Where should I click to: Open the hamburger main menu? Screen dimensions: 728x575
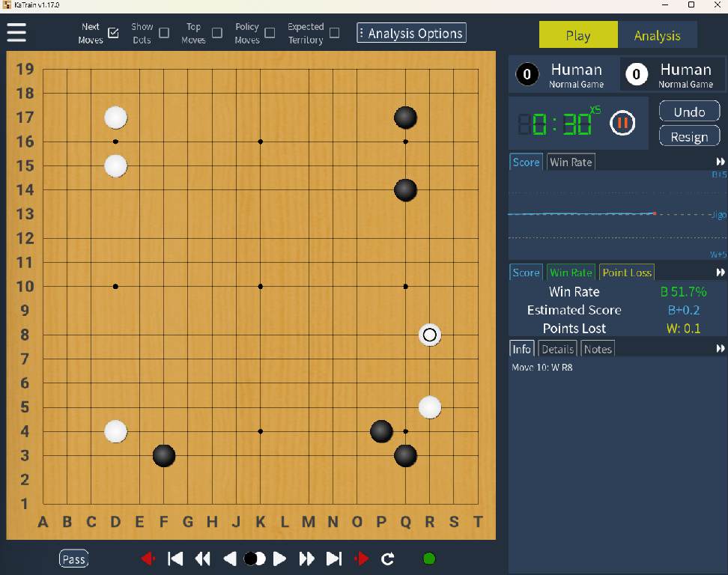(16, 33)
